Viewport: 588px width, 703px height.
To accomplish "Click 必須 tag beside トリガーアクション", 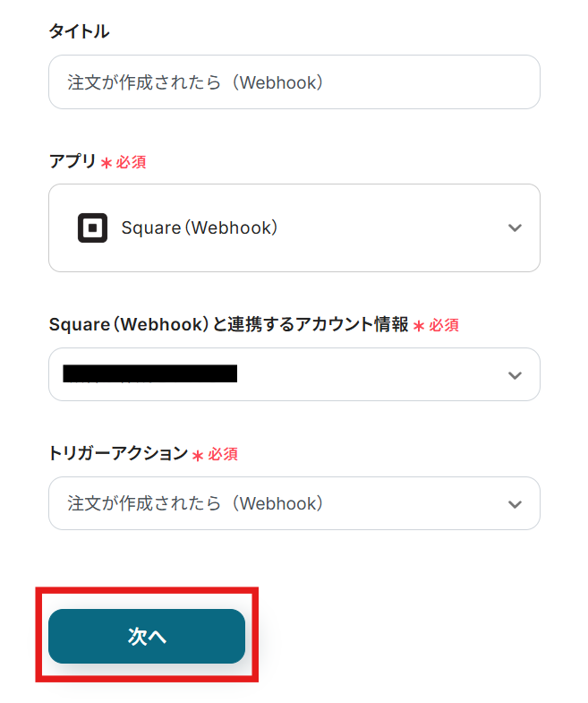I will 223,454.
